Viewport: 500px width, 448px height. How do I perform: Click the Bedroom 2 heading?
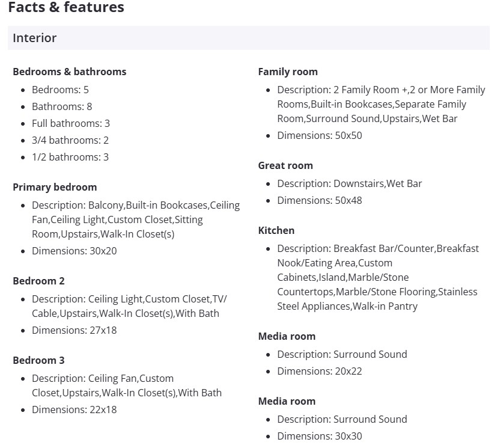[x=38, y=281]
